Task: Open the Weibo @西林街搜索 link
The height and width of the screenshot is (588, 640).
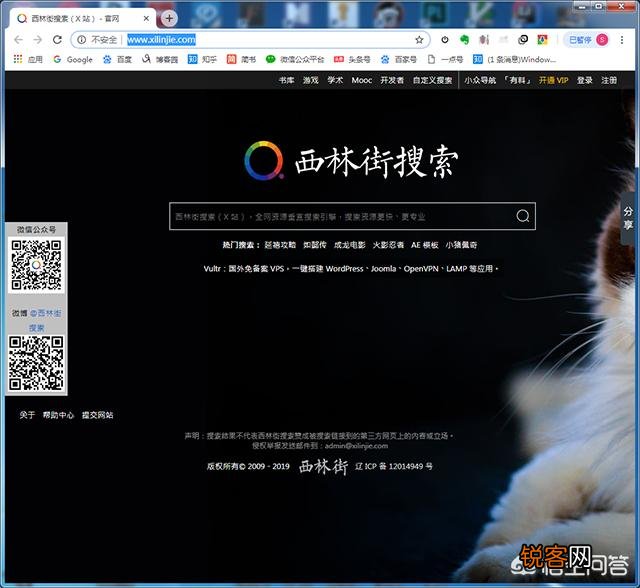Action: point(45,320)
